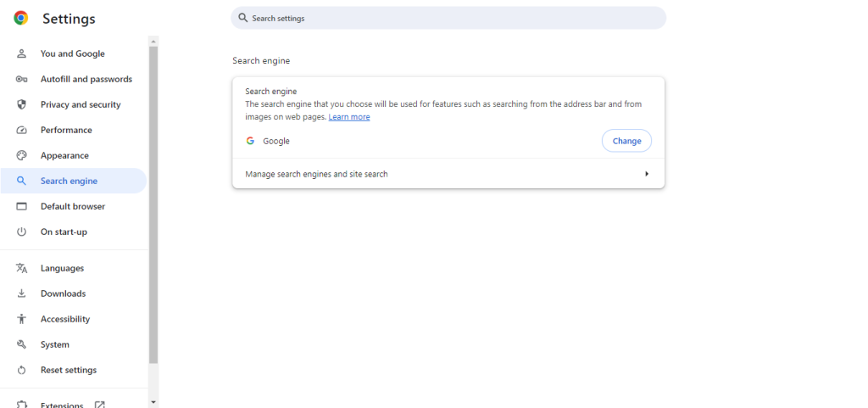The image size is (868, 408).
Task: Click the Settings page title
Action: 69,19
